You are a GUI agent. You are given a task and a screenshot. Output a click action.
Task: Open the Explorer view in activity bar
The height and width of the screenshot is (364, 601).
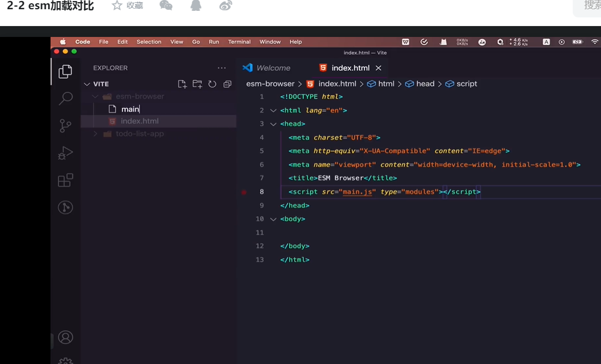click(x=65, y=71)
